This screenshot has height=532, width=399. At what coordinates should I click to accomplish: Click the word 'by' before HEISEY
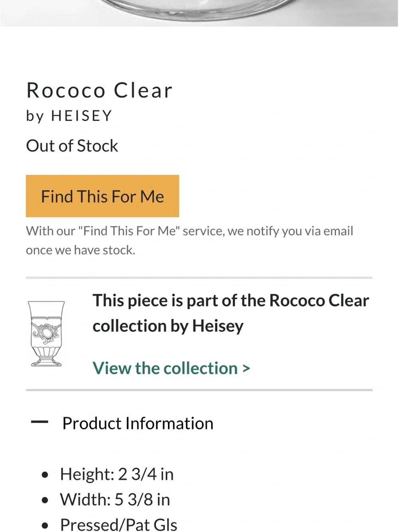coord(35,116)
